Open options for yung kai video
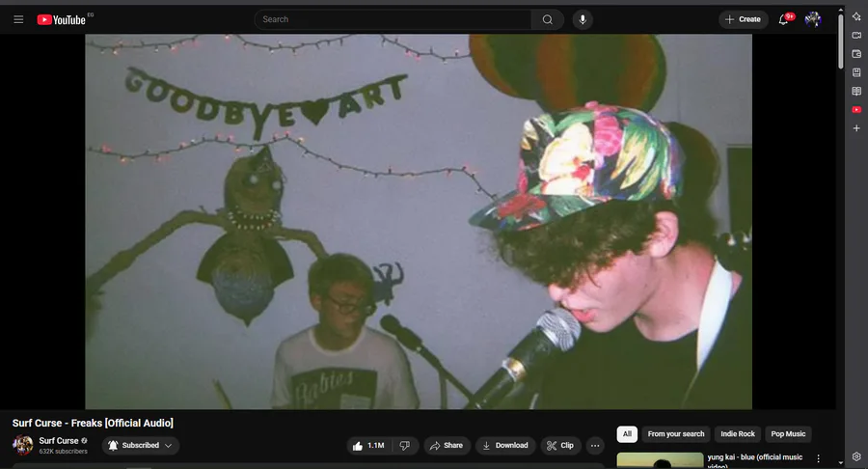The height and width of the screenshot is (469, 868). tap(818, 458)
